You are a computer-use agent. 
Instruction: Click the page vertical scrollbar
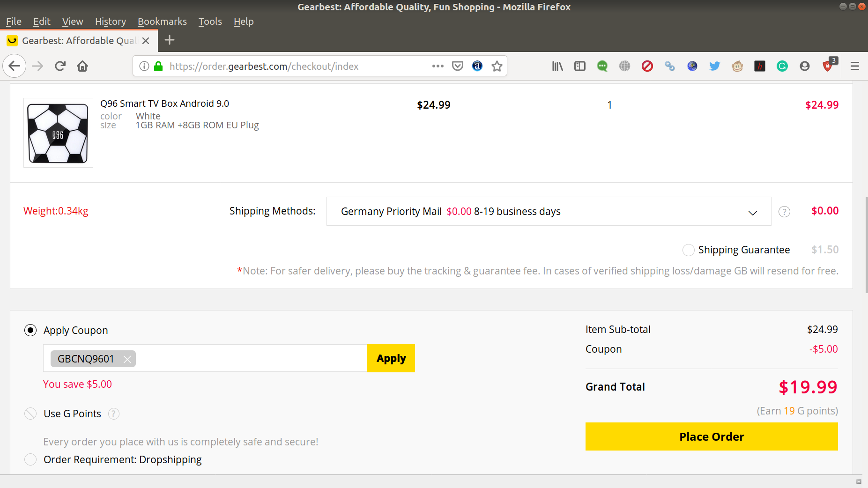tap(866, 245)
